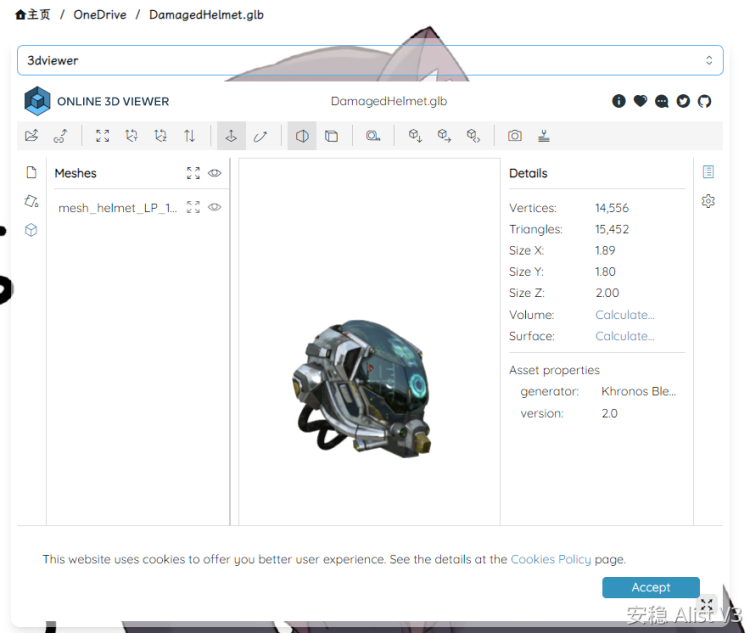750x633 pixels.
Task: Open the settings gear in right sidebar
Action: coord(708,201)
